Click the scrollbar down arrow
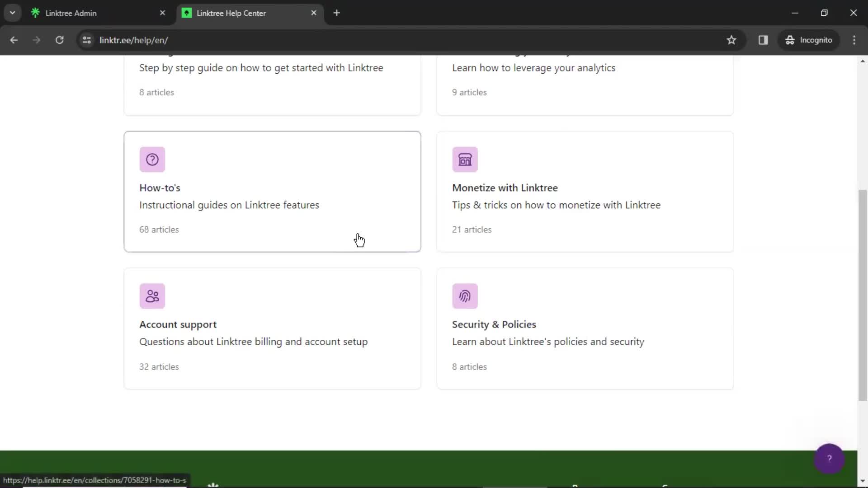 click(863, 481)
